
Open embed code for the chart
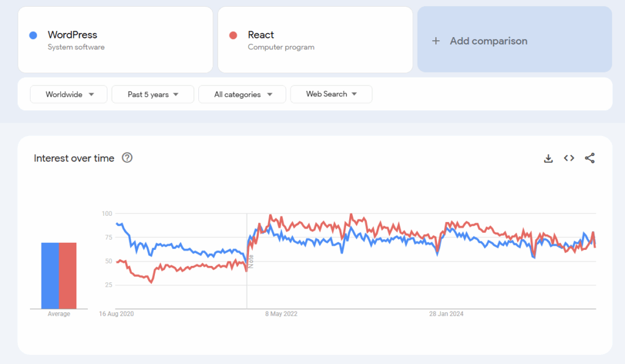[569, 158]
